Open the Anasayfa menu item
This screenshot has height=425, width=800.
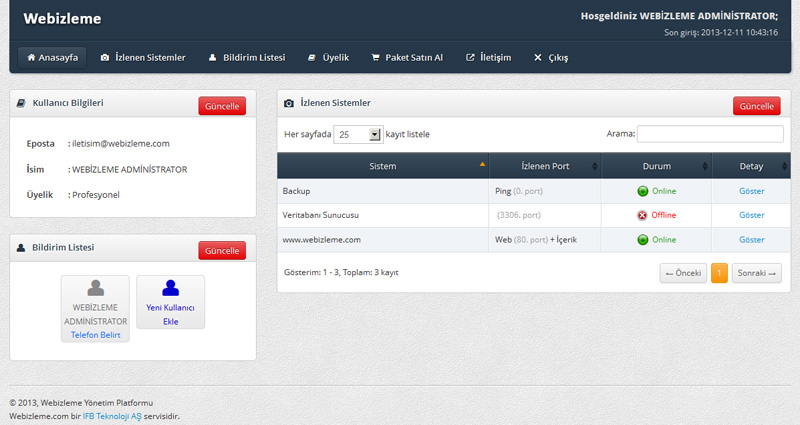click(x=52, y=58)
